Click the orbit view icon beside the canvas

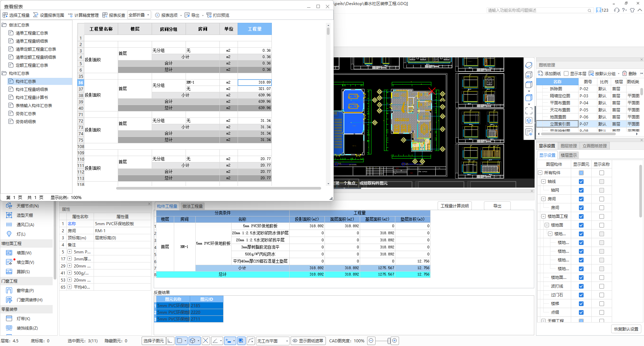click(529, 65)
